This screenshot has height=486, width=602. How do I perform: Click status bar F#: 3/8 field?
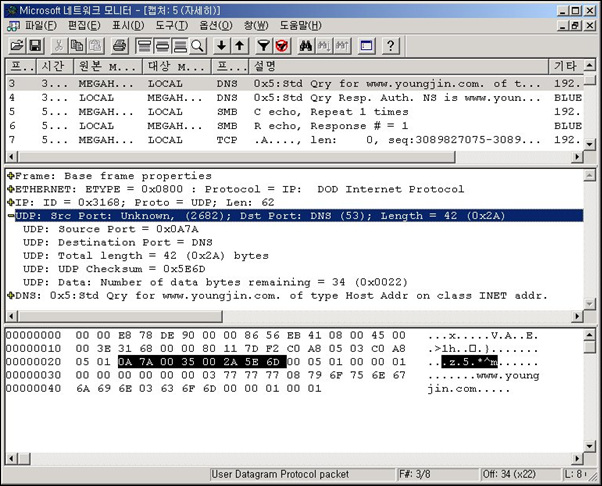click(438, 474)
